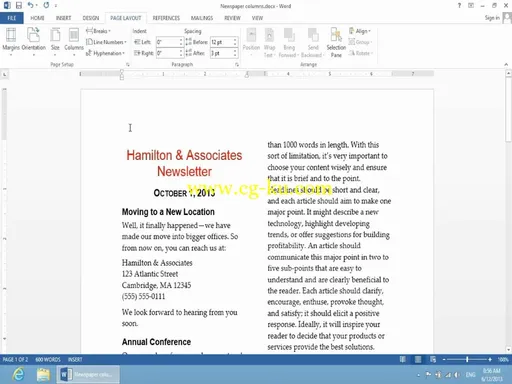This screenshot has width=512, height=384.
Task: Click the ENG language indicator
Action: pyautogui.click(x=470, y=375)
